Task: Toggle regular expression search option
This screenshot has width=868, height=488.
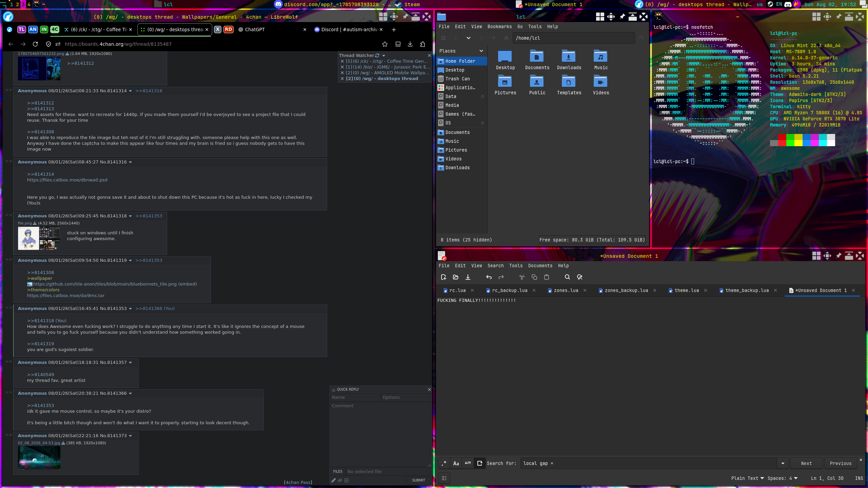Action: (x=444, y=463)
